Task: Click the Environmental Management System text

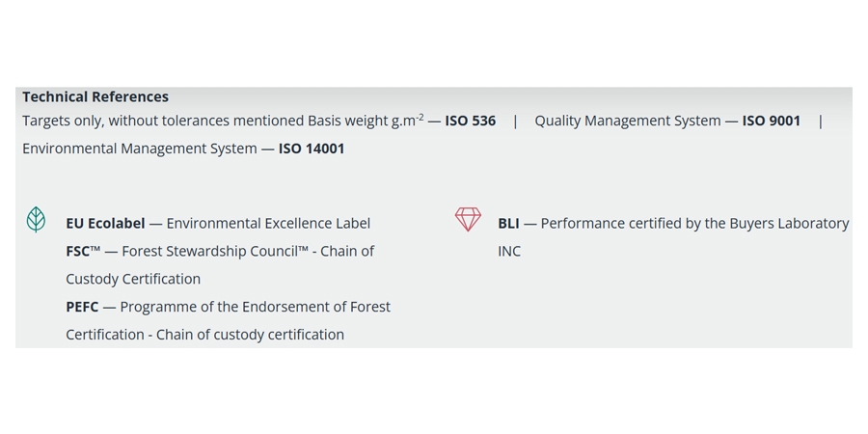Action: [140, 149]
